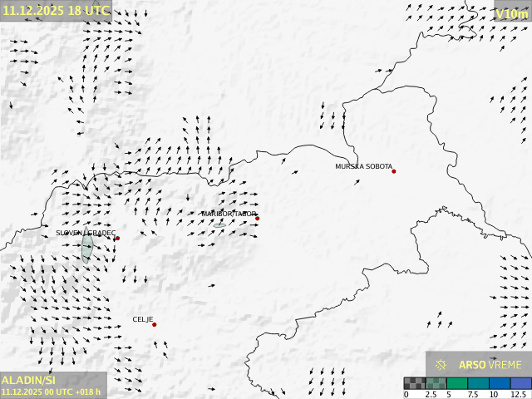
Task: Click the 00 UTC +018 h forecast run text
Action: 51,392
